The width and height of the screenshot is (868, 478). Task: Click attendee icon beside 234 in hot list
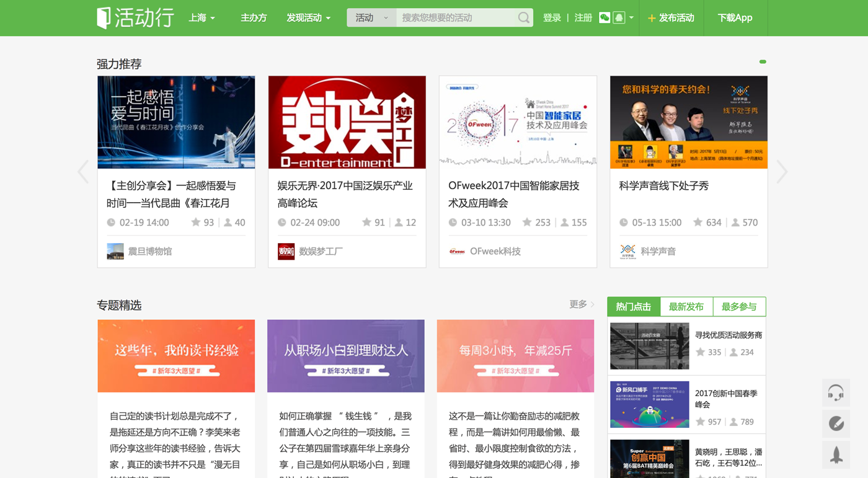click(733, 352)
